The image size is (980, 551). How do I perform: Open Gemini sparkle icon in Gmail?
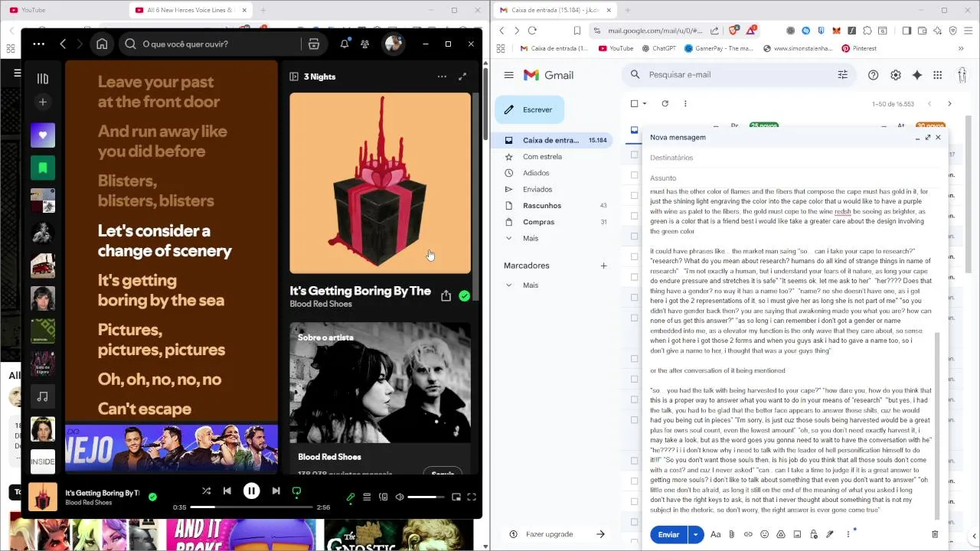coord(916,75)
